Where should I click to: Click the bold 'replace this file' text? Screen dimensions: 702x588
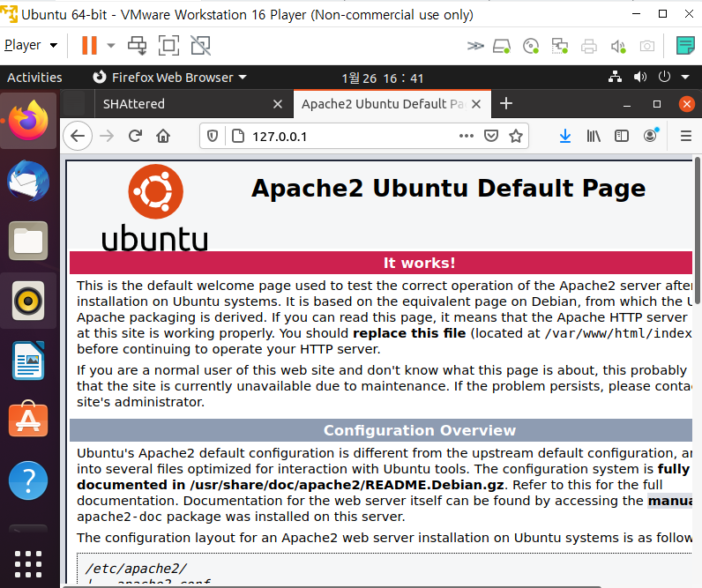(x=409, y=333)
